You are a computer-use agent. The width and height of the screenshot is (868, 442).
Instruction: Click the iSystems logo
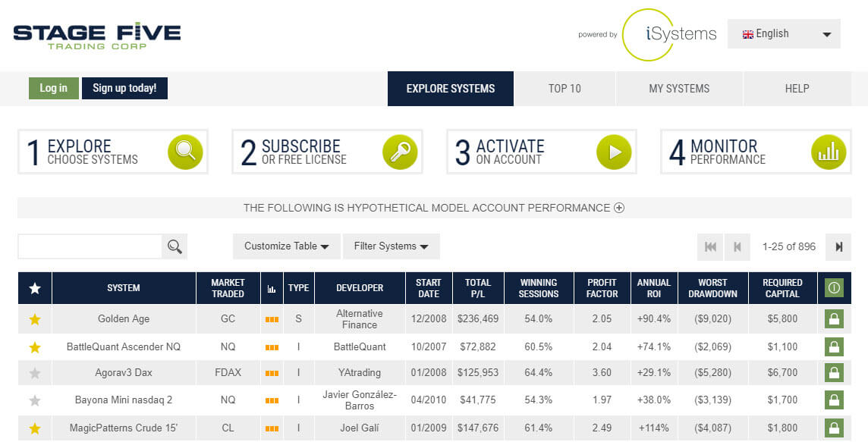click(669, 34)
